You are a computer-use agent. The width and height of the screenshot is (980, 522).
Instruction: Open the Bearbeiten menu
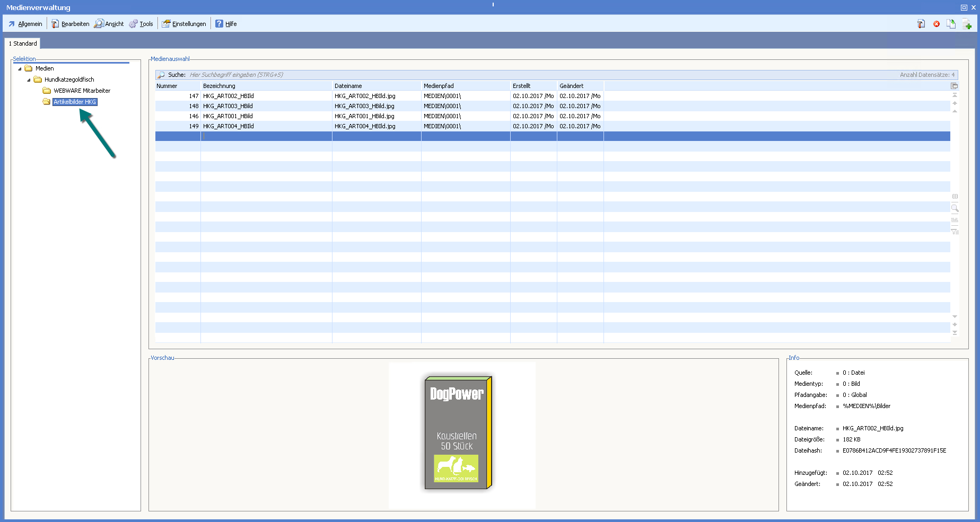pyautogui.click(x=71, y=24)
